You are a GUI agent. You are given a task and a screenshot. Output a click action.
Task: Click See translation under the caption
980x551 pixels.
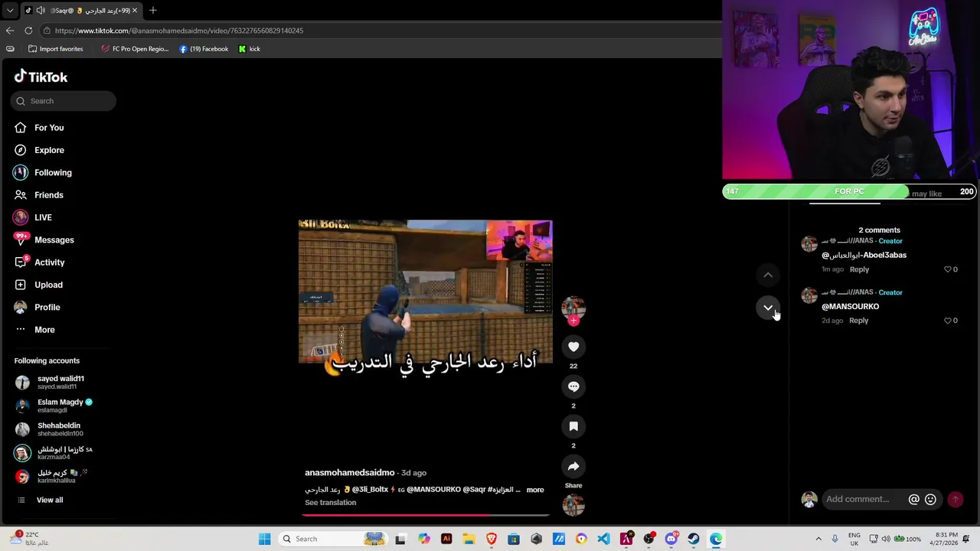click(x=330, y=503)
